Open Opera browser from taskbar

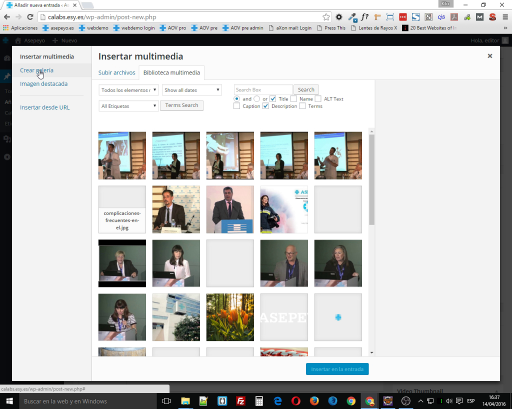[x=296, y=401]
